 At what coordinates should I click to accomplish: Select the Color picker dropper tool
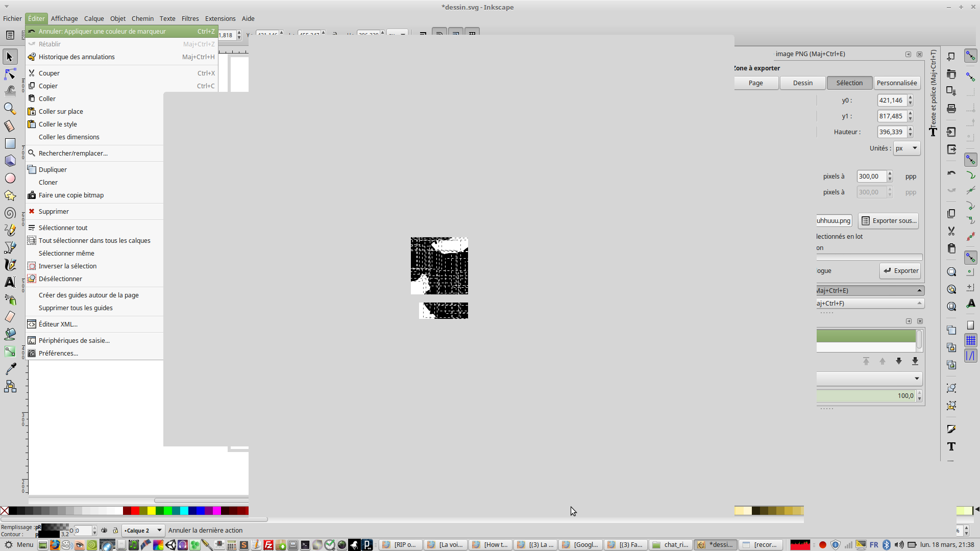pyautogui.click(x=10, y=369)
